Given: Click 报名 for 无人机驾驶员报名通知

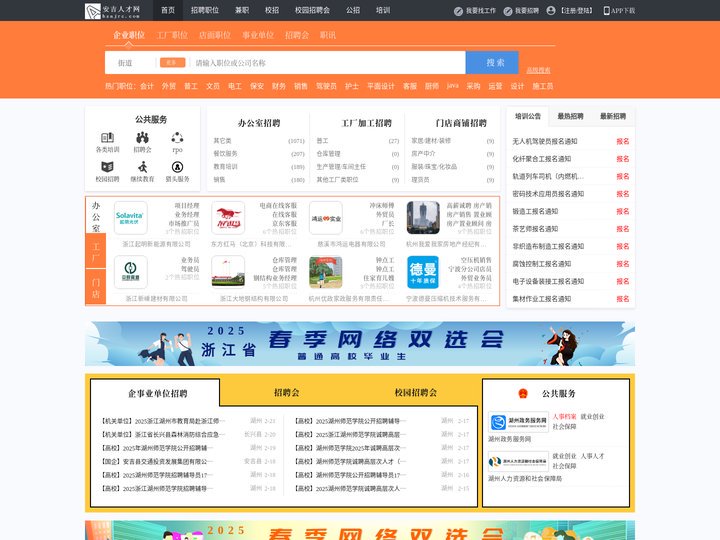Looking at the screenshot, I should tap(623, 141).
